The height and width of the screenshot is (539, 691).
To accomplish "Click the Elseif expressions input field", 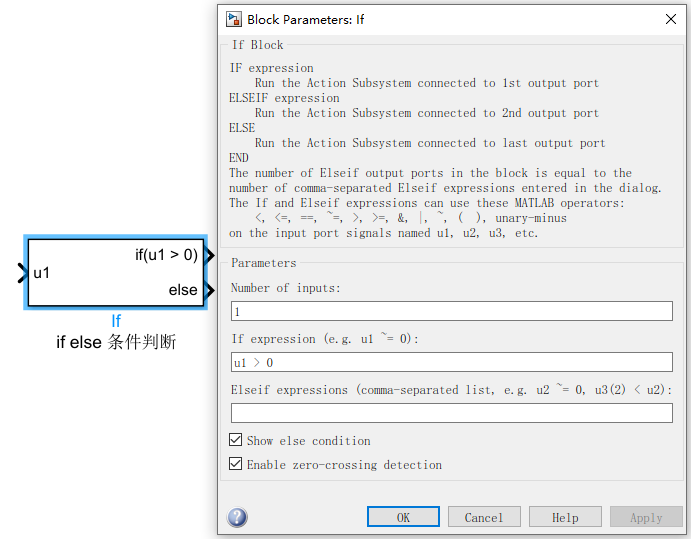I will (x=451, y=413).
